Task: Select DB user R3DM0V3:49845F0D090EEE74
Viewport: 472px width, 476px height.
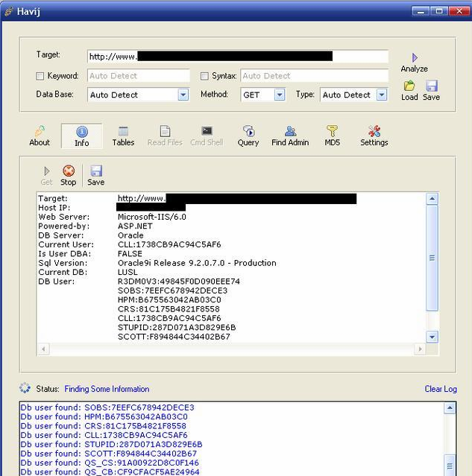Action: [179, 282]
